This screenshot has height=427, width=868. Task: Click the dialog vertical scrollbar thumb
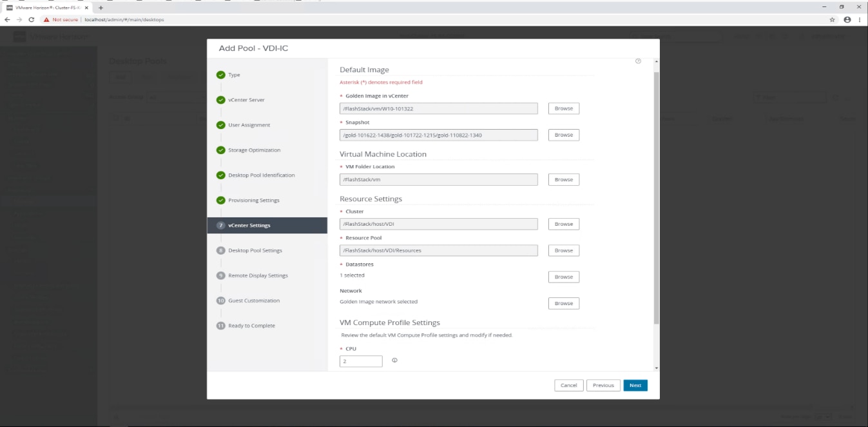(x=656, y=197)
